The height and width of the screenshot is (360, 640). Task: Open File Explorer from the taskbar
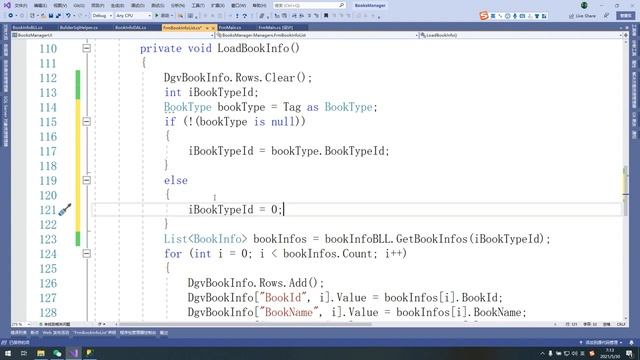41,353
